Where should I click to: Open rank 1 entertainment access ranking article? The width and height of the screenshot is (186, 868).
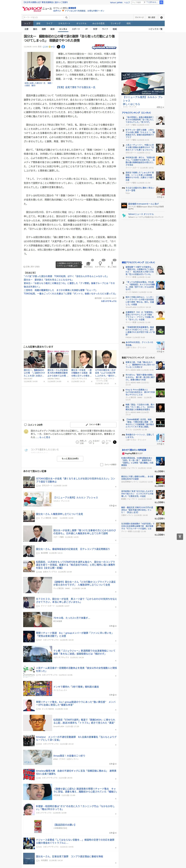click(143, 121)
